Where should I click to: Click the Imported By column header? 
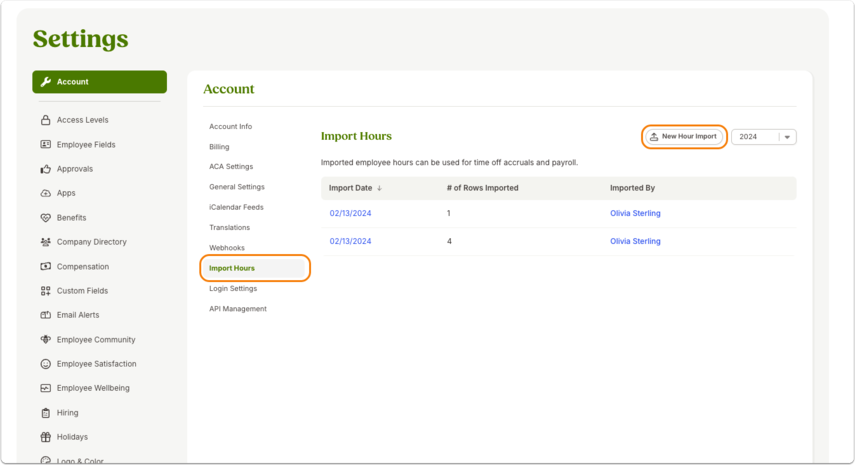[633, 188]
